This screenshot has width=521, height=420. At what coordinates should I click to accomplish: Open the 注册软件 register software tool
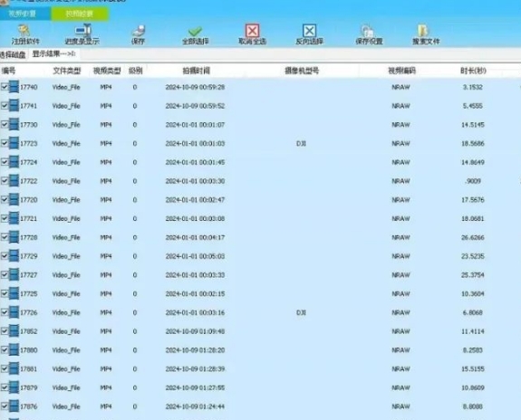click(25, 35)
